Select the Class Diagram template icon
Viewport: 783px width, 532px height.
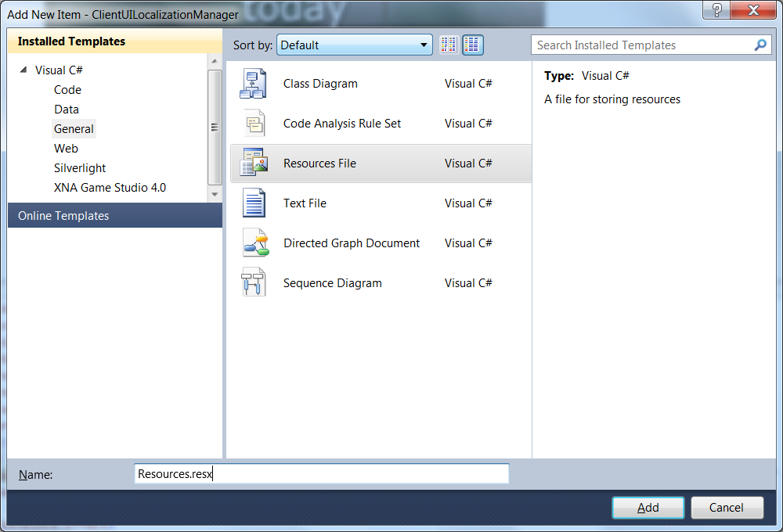click(253, 84)
